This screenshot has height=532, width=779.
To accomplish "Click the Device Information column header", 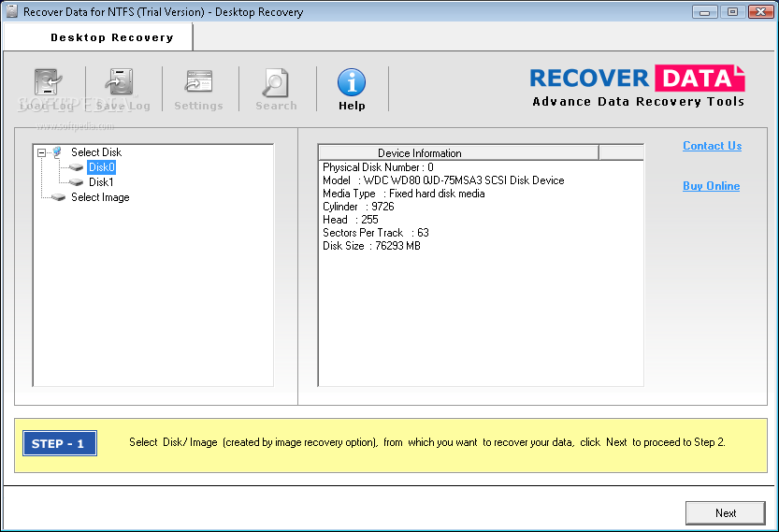I will (x=458, y=153).
